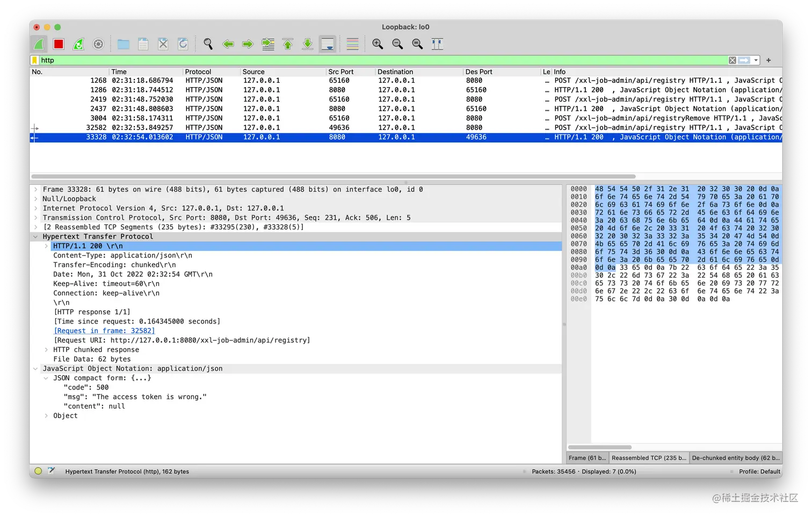
Task: Close this capture file icon
Action: (x=163, y=44)
